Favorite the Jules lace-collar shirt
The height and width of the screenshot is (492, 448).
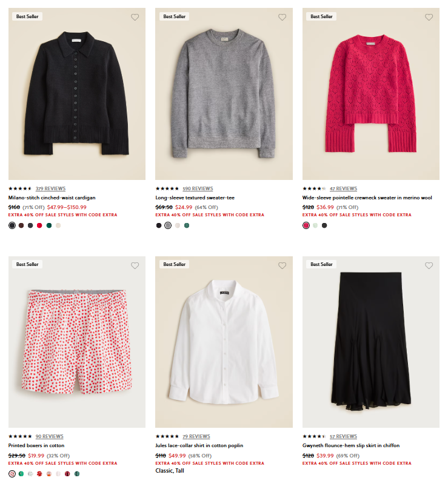[283, 265]
